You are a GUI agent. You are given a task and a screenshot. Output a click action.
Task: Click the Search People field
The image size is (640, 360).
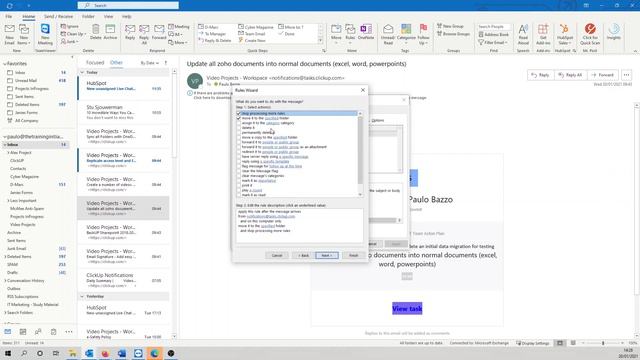point(493,27)
